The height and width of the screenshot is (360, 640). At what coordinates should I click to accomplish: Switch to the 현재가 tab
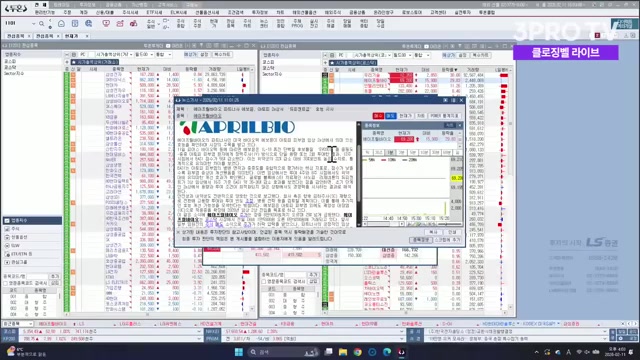click(72, 36)
